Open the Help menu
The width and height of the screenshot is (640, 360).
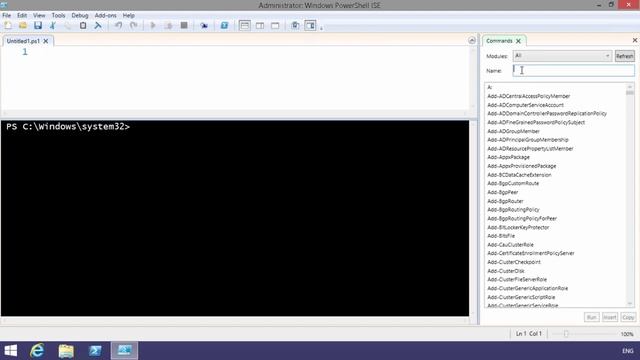[x=129, y=16]
